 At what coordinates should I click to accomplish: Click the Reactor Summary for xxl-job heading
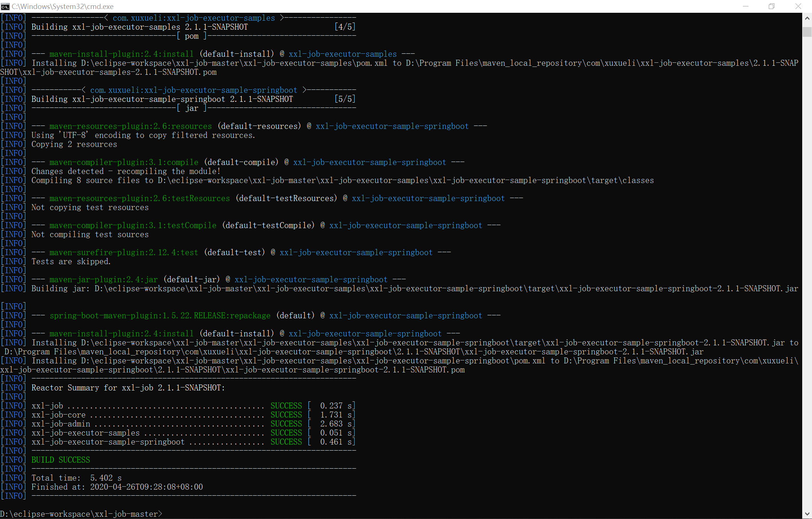[128, 388]
